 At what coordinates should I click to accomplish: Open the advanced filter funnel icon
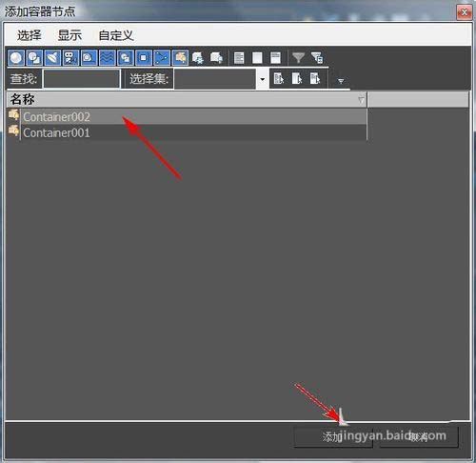tap(317, 58)
